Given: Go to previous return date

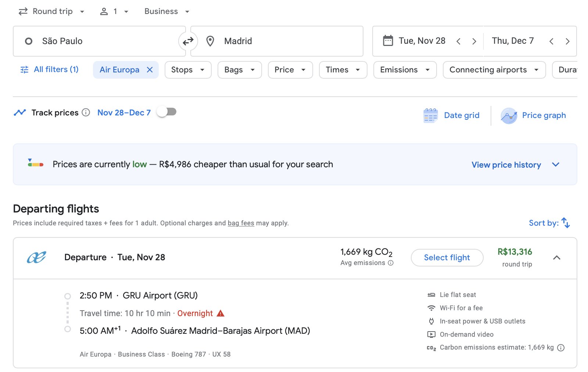Looking at the screenshot, I should pos(551,41).
